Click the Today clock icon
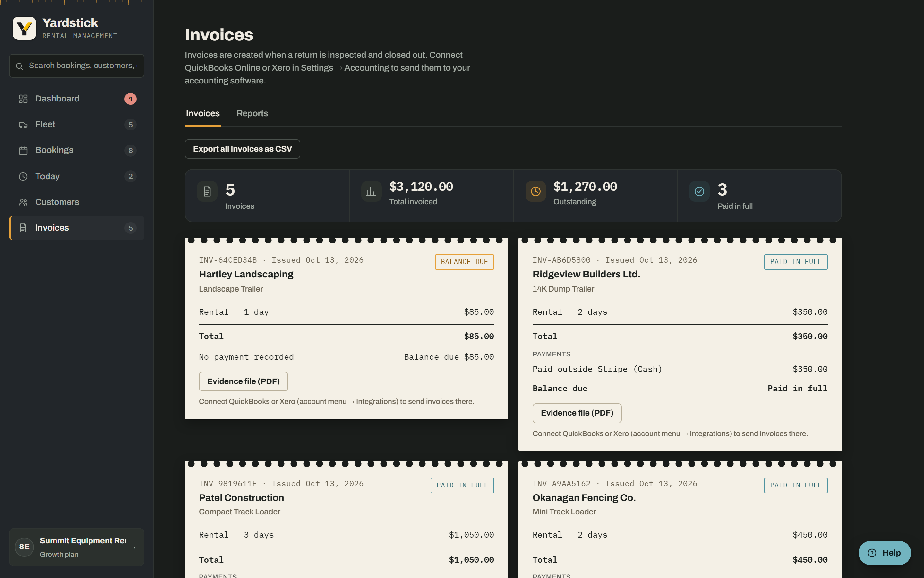The width and height of the screenshot is (924, 578). coord(23,176)
